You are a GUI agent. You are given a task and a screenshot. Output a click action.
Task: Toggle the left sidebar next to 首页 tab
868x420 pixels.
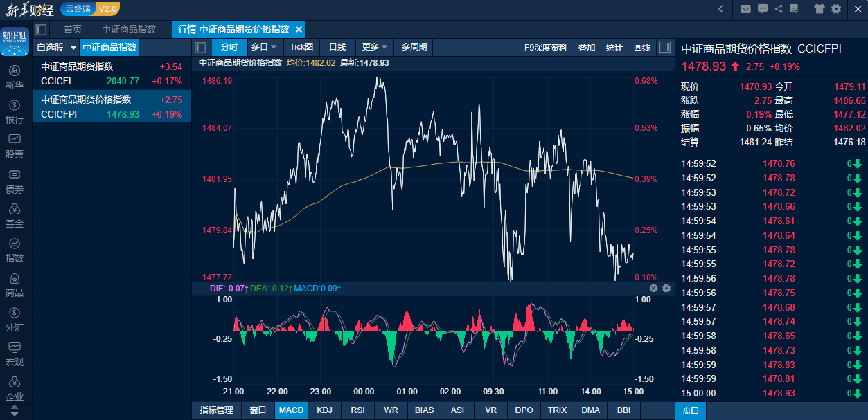pyautogui.click(x=41, y=29)
